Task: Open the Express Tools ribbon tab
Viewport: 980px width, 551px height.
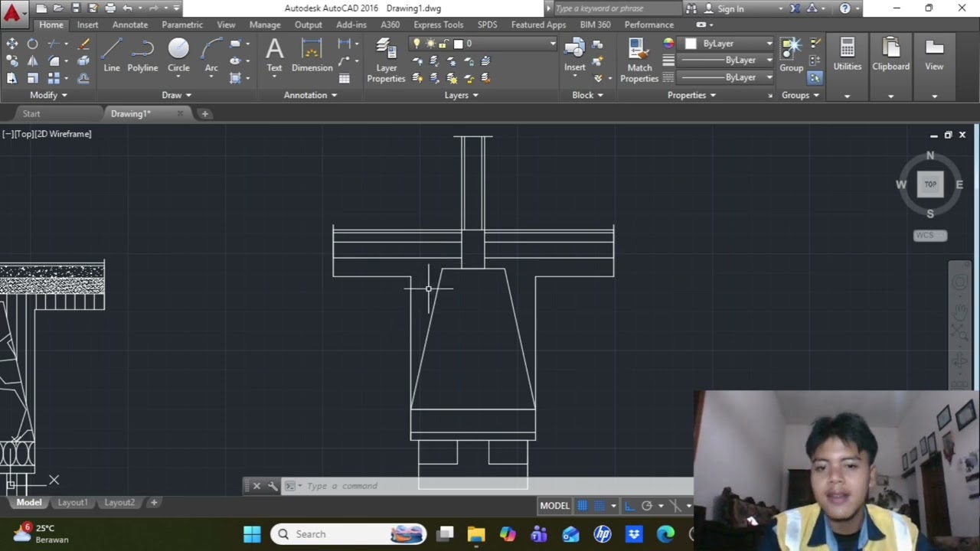Action: (438, 24)
